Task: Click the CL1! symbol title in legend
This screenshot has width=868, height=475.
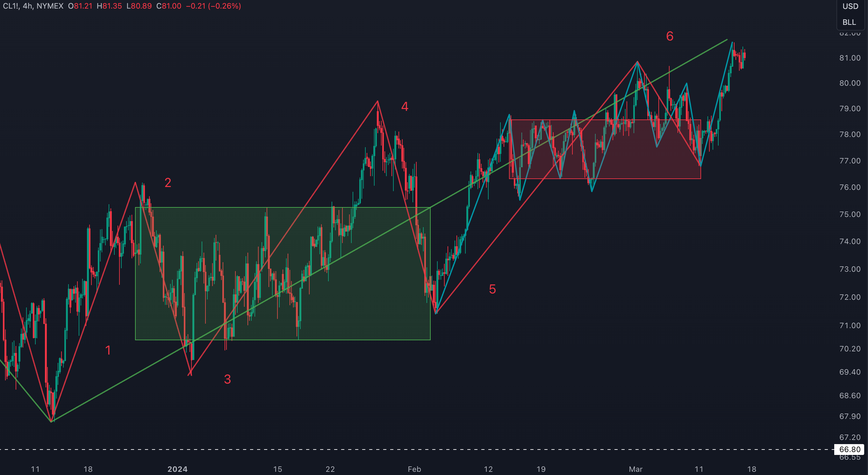Action: click(11, 6)
